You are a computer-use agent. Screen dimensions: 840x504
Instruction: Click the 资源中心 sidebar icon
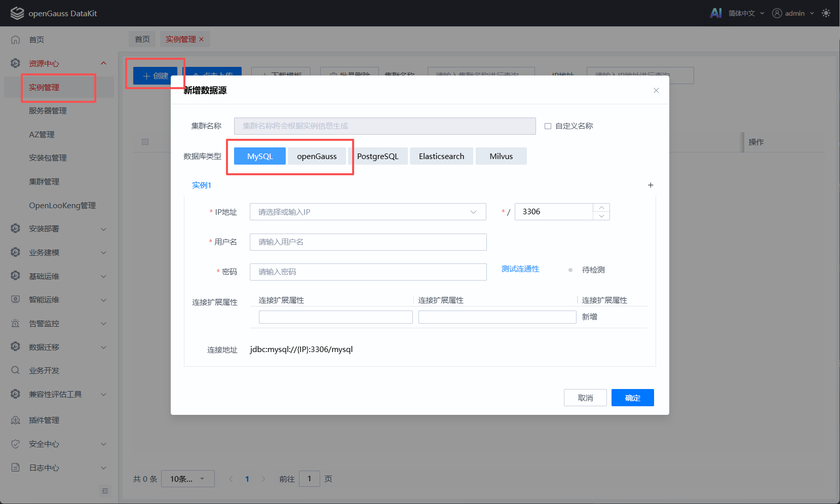coord(16,63)
